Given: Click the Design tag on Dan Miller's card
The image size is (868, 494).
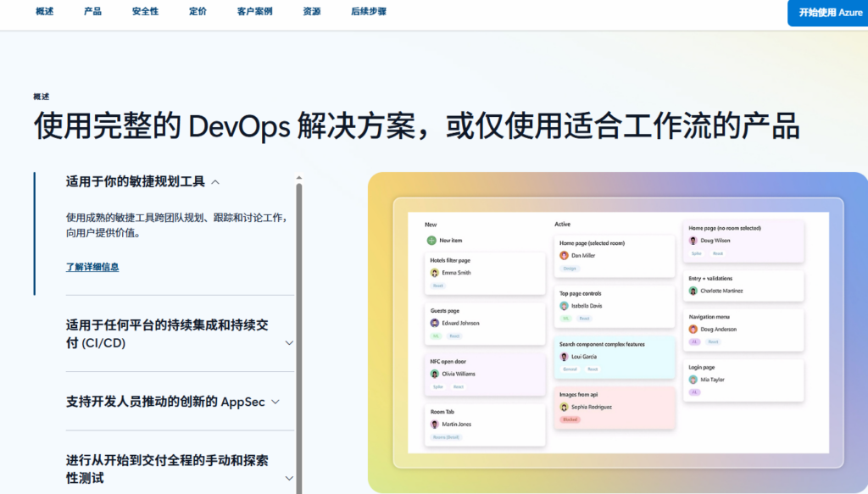Looking at the screenshot, I should (x=569, y=269).
